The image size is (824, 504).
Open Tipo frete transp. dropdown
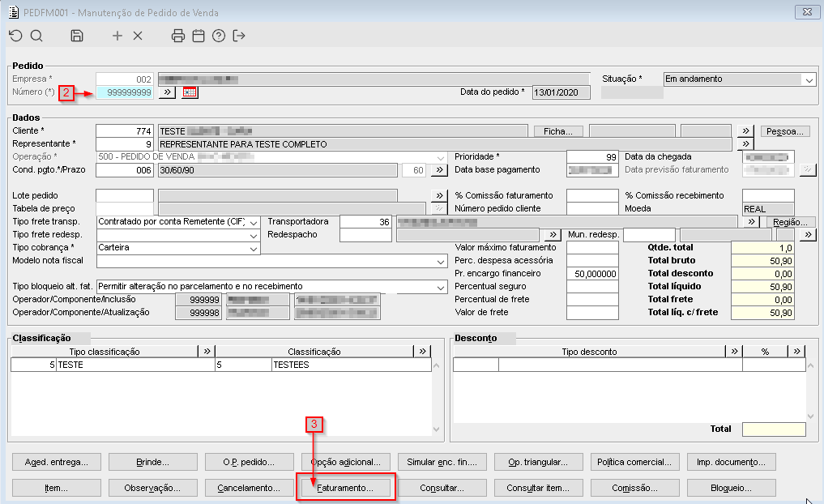(x=254, y=222)
